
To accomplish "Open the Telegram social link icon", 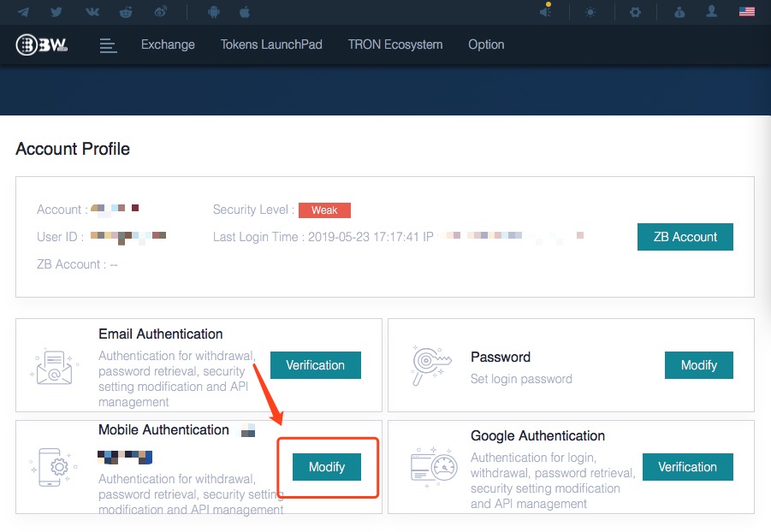I will point(23,12).
